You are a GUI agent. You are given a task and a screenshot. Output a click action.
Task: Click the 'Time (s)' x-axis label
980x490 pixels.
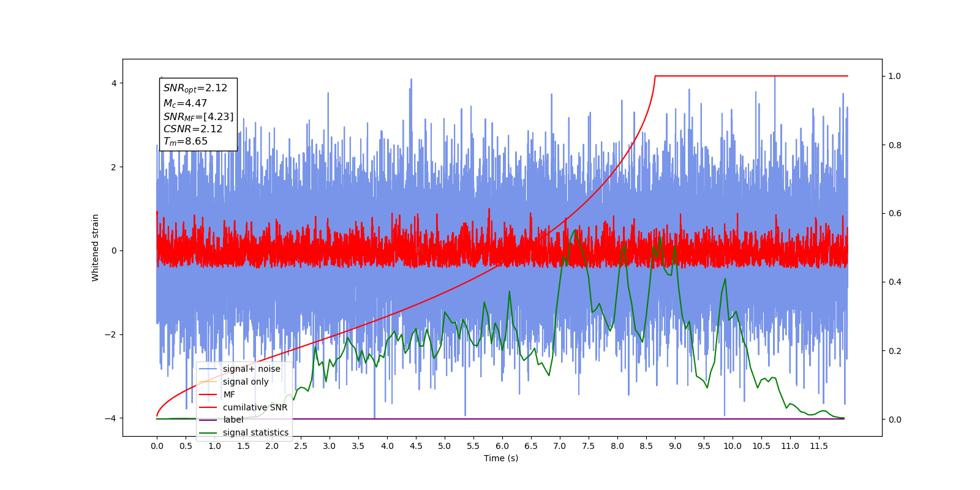(501, 458)
